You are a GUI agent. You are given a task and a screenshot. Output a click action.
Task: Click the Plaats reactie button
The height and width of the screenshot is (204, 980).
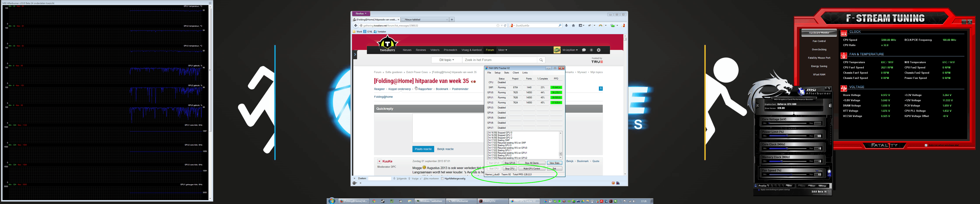pos(423,149)
